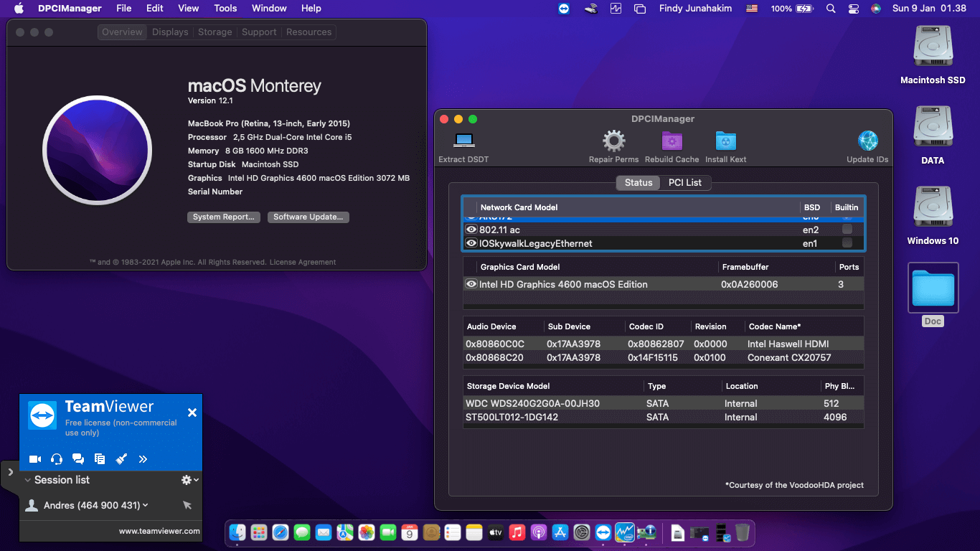Collapse TeamViewer panel with side arrow tab

coord(10,472)
